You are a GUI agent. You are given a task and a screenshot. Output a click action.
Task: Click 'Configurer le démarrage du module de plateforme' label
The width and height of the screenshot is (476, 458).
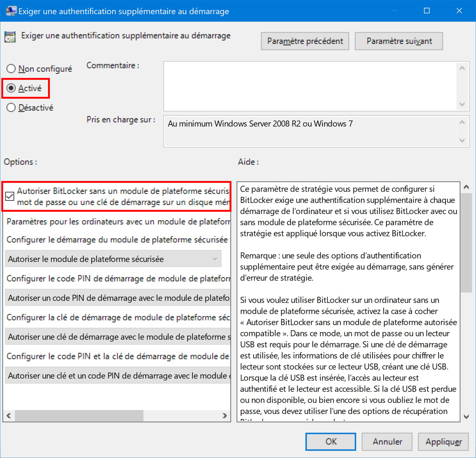coord(118,240)
